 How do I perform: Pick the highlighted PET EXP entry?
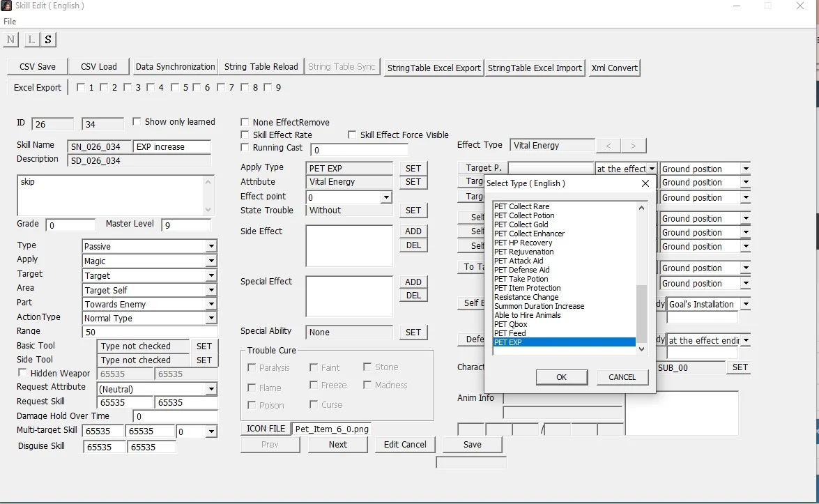point(564,342)
